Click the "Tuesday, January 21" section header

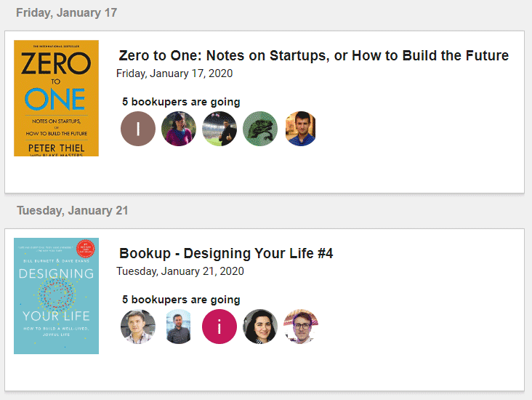[x=72, y=211]
